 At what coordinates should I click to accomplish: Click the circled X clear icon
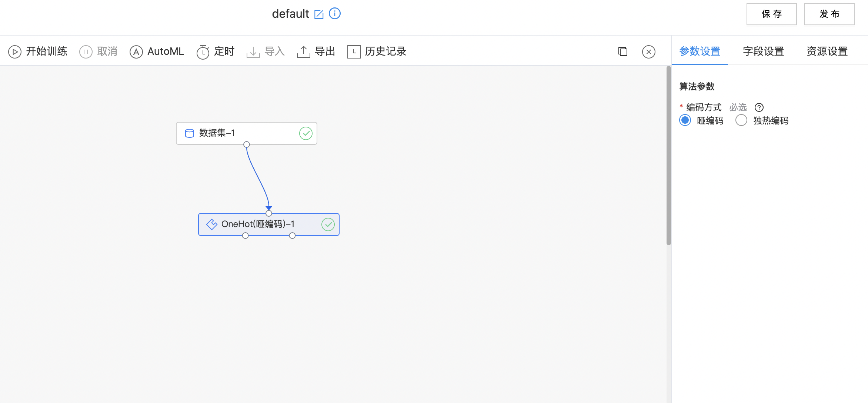(x=649, y=52)
